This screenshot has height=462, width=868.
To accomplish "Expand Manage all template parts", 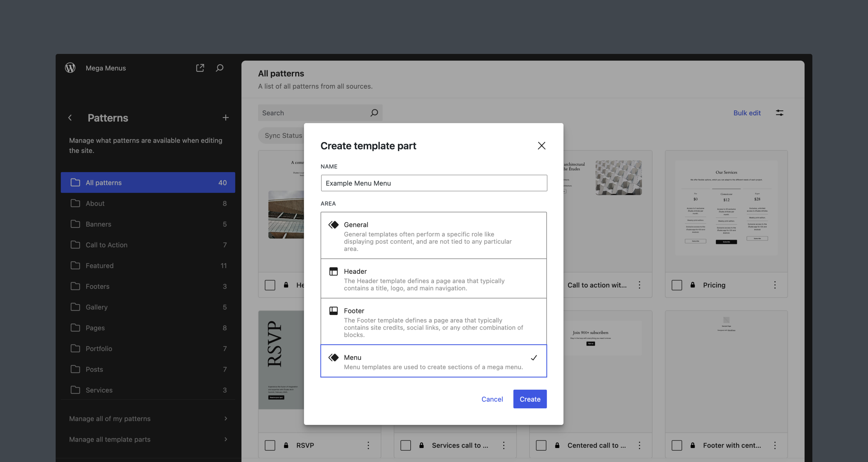I will coord(148,439).
